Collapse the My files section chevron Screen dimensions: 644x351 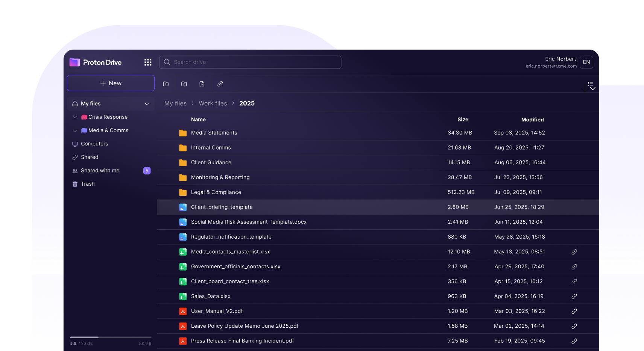pyautogui.click(x=147, y=104)
